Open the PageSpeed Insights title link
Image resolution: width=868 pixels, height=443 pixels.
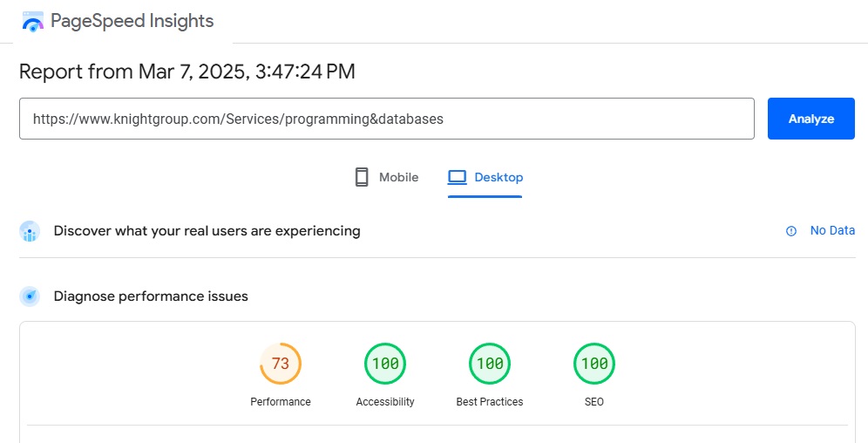pos(132,21)
